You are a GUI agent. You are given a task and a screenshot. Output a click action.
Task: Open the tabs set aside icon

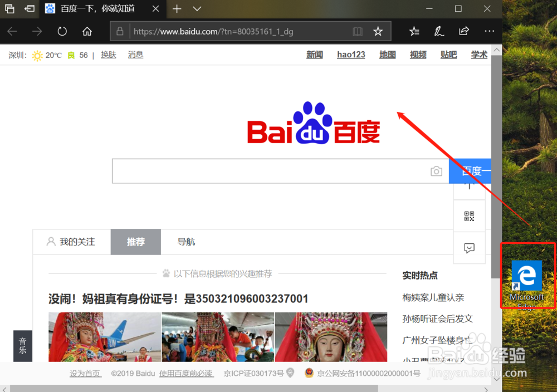9,8
